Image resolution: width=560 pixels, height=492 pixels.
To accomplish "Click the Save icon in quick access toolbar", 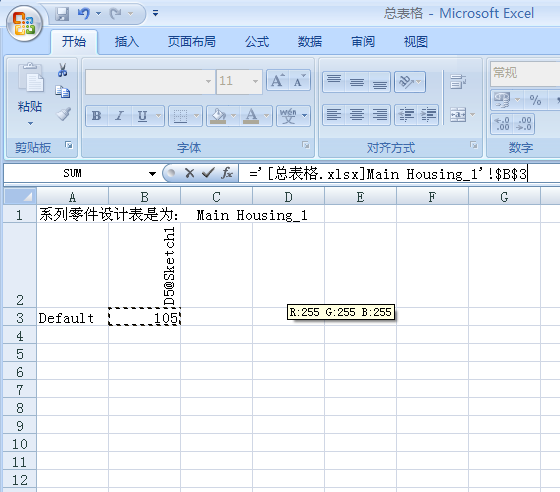I will pyautogui.click(x=62, y=14).
